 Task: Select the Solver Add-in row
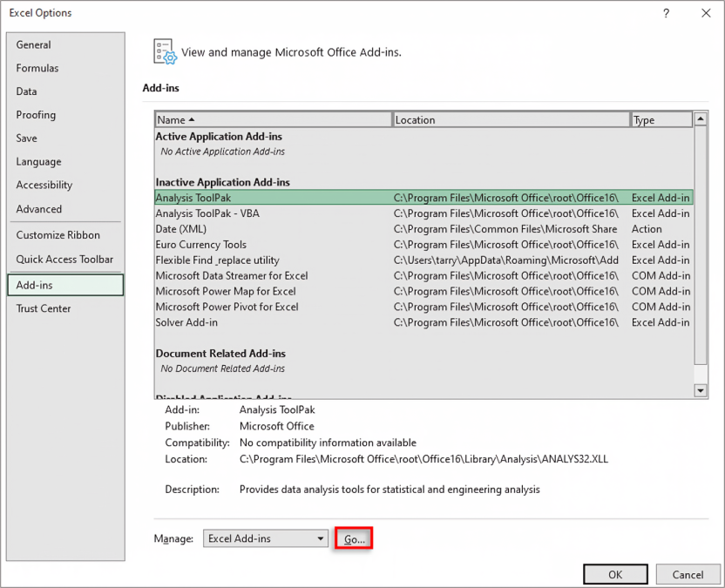(423, 322)
